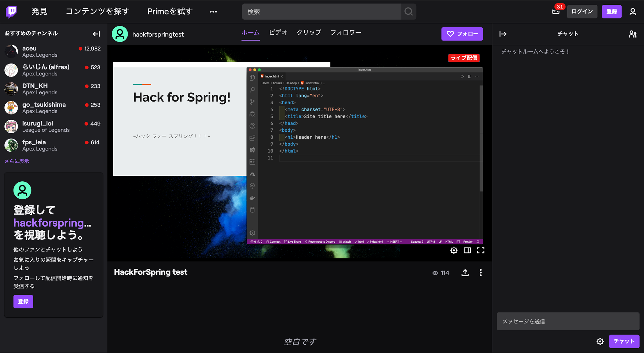This screenshot has width=644, height=353.
Task: Click the share upload icon below video
Action: click(465, 273)
